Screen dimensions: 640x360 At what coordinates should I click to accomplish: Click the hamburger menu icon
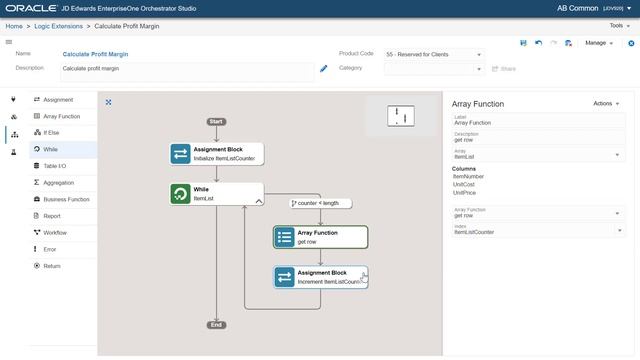(9, 42)
